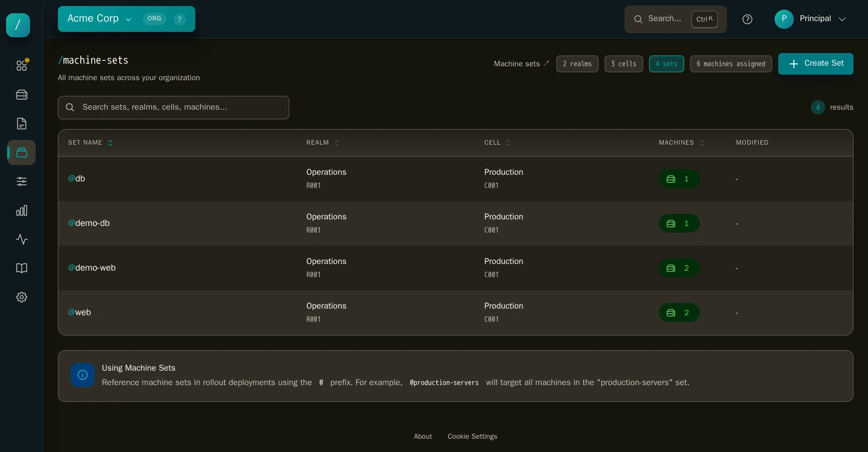Open the machines server icon in sidebar
The height and width of the screenshot is (452, 868).
coord(22,95)
